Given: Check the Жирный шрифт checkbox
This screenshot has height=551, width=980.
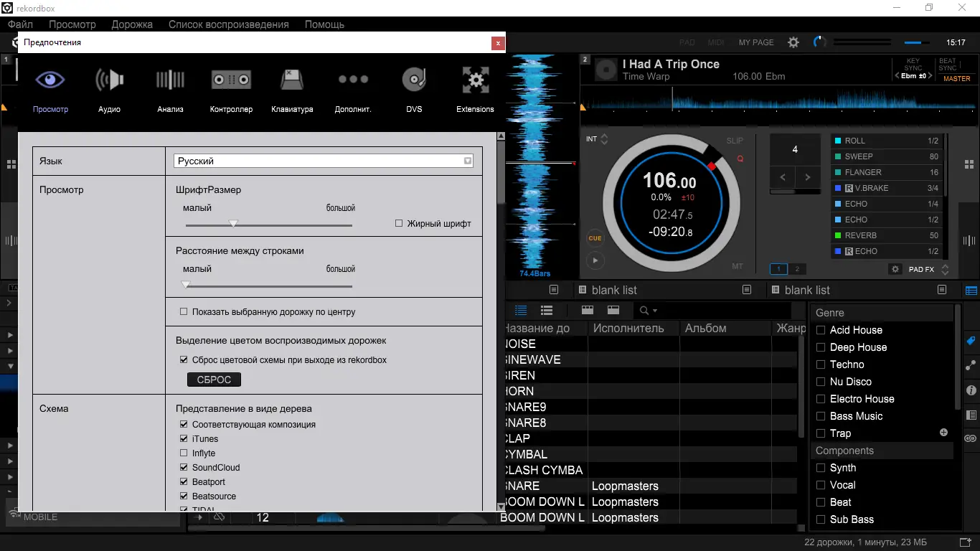Looking at the screenshot, I should pyautogui.click(x=399, y=223).
